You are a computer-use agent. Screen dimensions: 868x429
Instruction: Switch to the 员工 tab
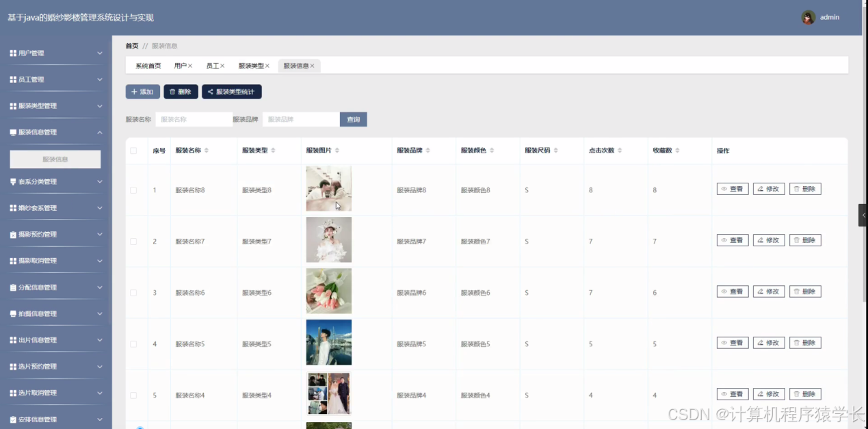(x=213, y=66)
